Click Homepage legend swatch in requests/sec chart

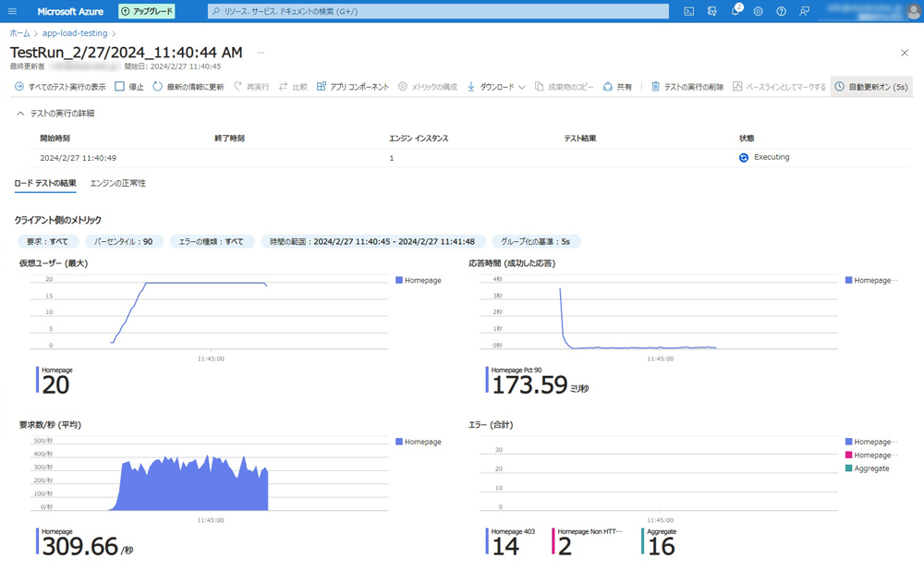pos(399,442)
